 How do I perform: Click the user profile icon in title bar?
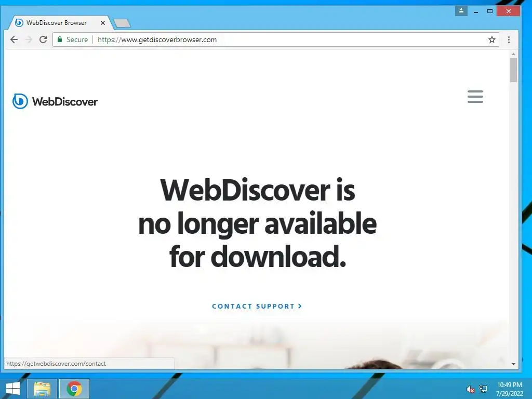tap(461, 11)
